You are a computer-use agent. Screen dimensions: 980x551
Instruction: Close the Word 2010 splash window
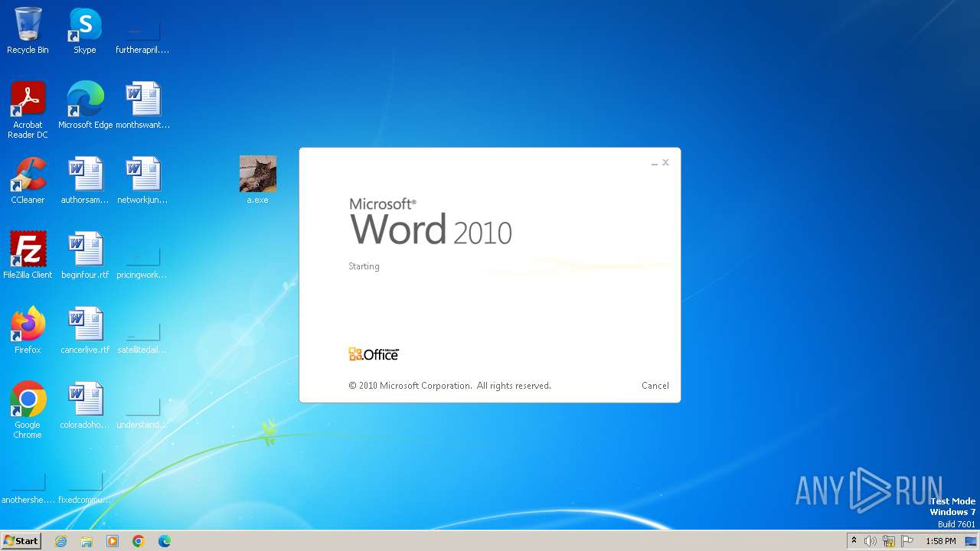tap(665, 162)
